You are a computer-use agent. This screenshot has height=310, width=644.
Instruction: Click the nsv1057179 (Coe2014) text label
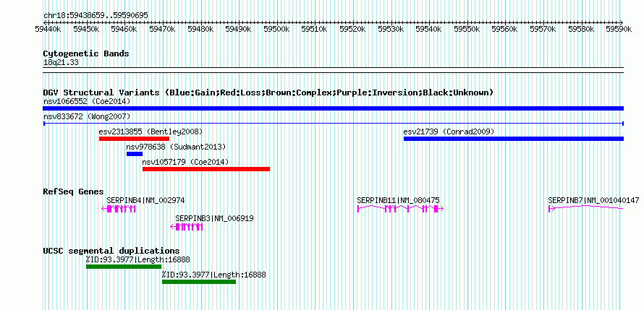click(186, 162)
